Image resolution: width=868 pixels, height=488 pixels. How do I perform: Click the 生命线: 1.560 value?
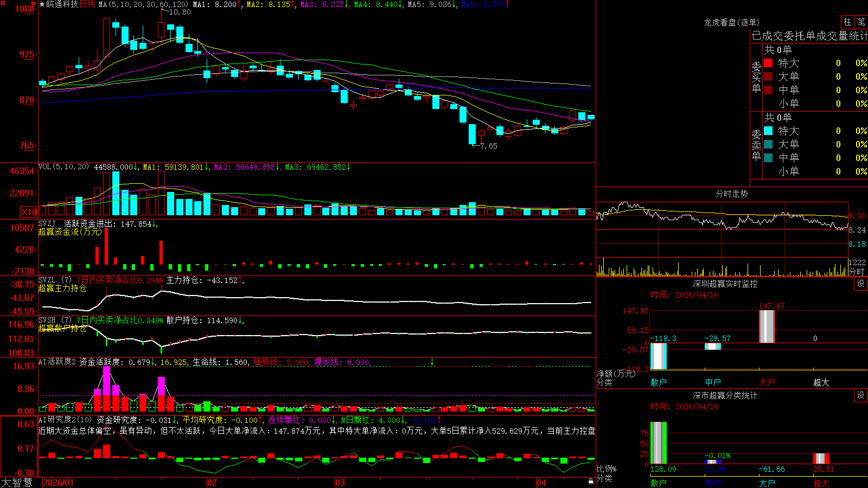pos(221,362)
